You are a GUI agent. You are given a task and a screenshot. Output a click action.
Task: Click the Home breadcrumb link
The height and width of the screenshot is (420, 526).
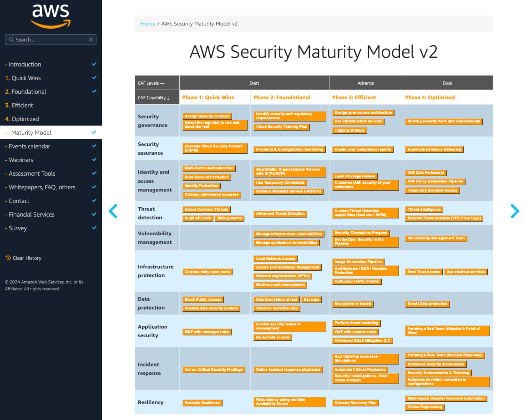148,24
